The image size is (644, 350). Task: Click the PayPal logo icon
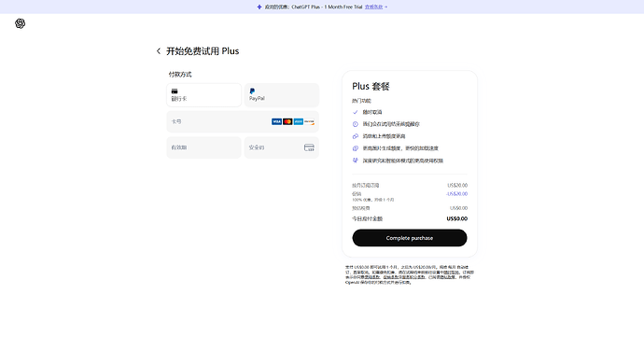(252, 91)
